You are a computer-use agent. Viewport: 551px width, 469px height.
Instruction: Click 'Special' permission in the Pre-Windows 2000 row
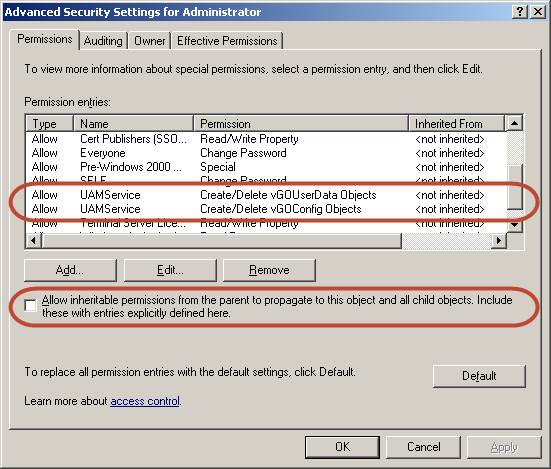[x=218, y=167]
